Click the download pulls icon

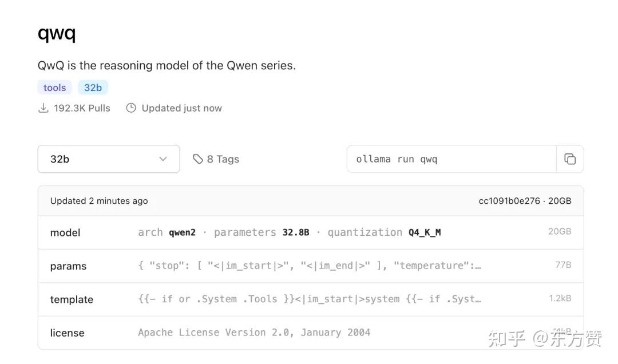(x=43, y=108)
